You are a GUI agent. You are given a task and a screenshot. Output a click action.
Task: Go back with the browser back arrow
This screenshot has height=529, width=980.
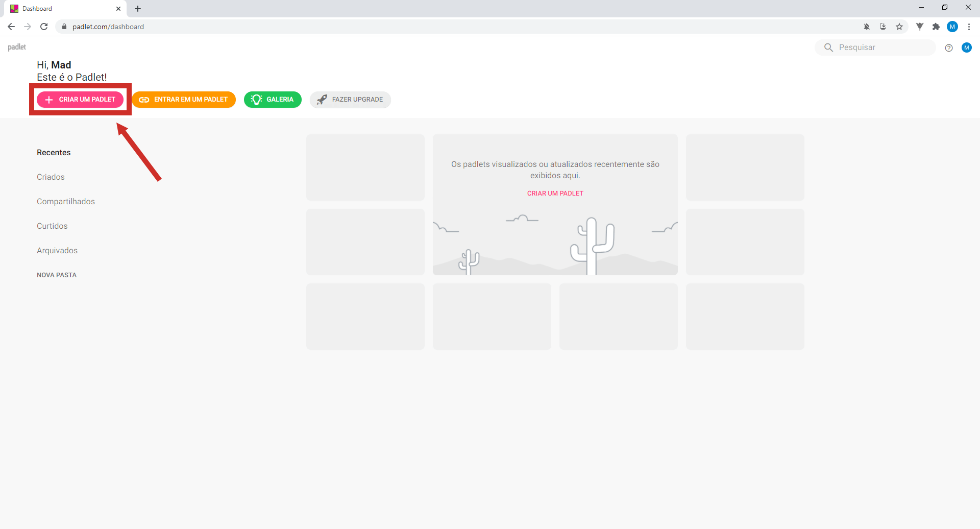coord(11,27)
